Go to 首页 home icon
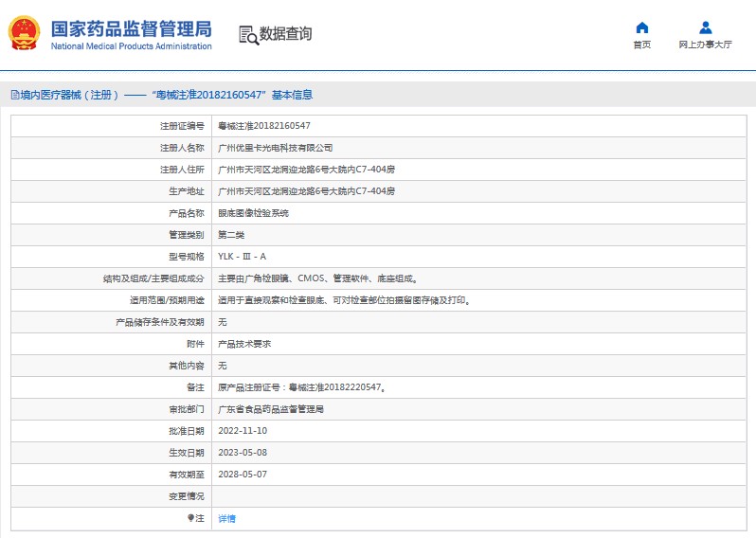The height and width of the screenshot is (538, 756). (642, 27)
